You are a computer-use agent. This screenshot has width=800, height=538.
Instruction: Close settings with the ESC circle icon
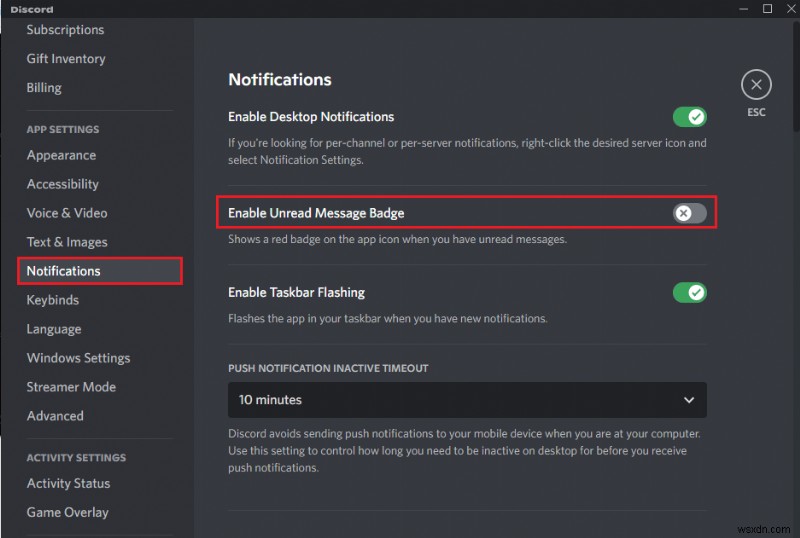pos(756,85)
